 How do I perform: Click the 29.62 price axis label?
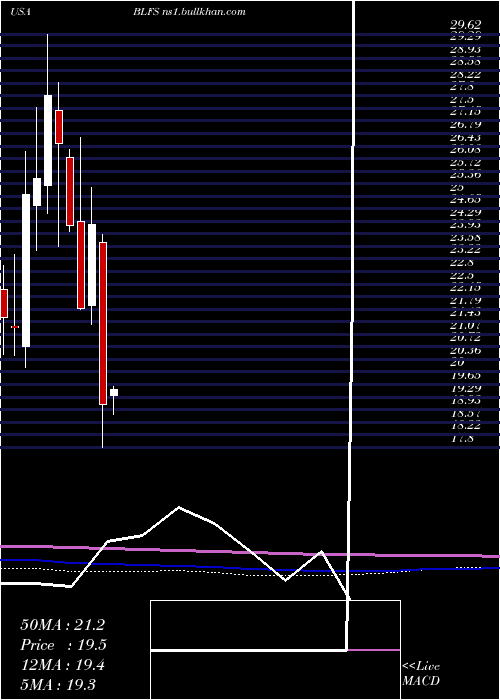465,25
